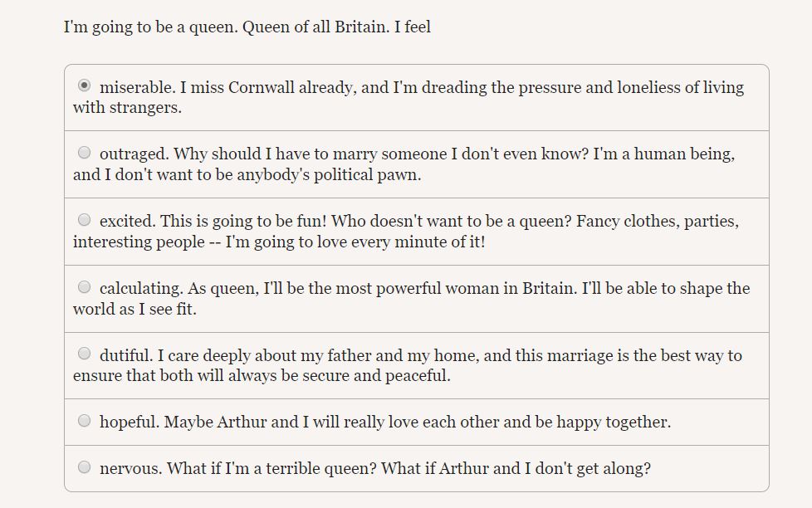Image resolution: width=812 pixels, height=508 pixels.
Task: Select the 'hopeful' radio button
Action: 84,421
